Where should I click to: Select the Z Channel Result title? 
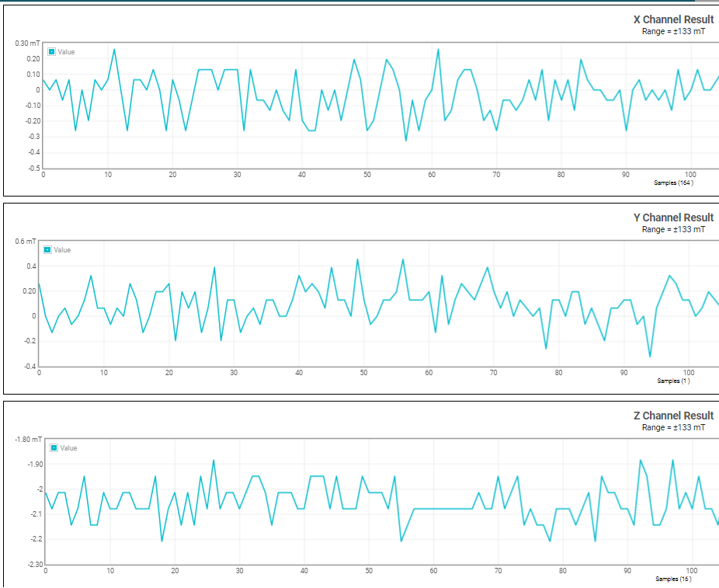point(674,416)
